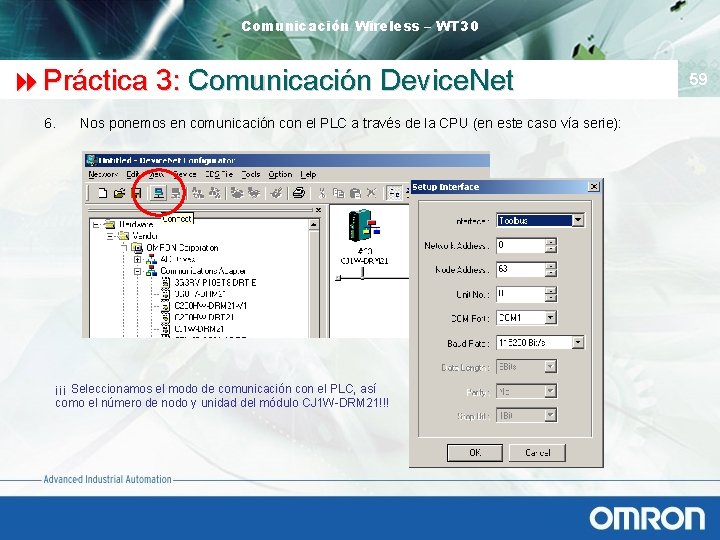Expand the AC Drives tree node
The image size is (720, 540).
[x=137, y=259]
